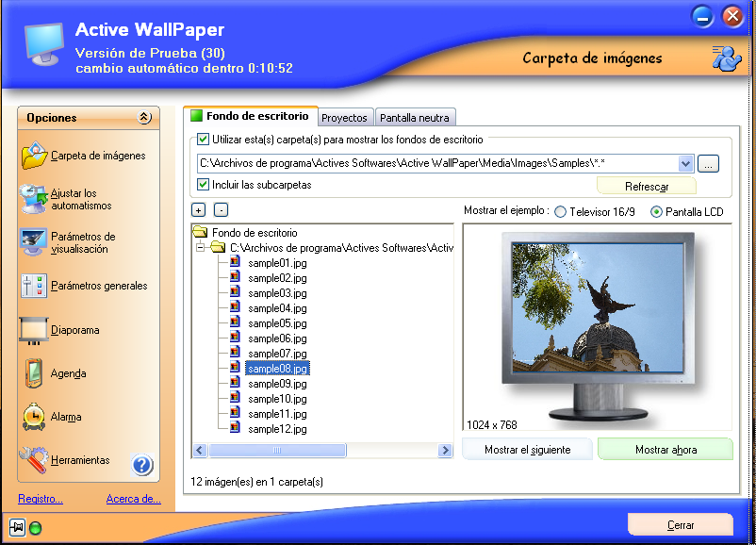Open the Pantalla neutra tab
The image size is (756, 545).
(415, 118)
